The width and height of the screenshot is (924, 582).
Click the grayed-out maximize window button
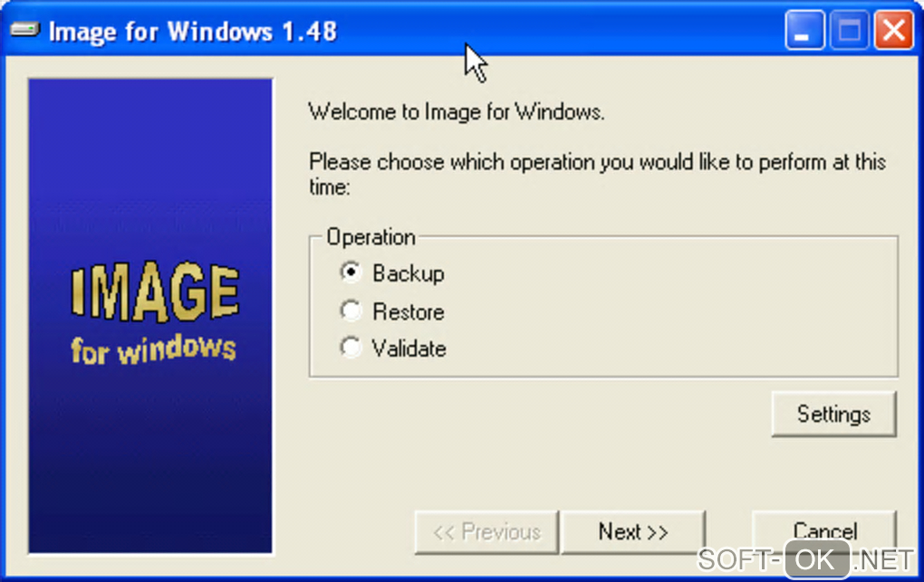click(849, 30)
